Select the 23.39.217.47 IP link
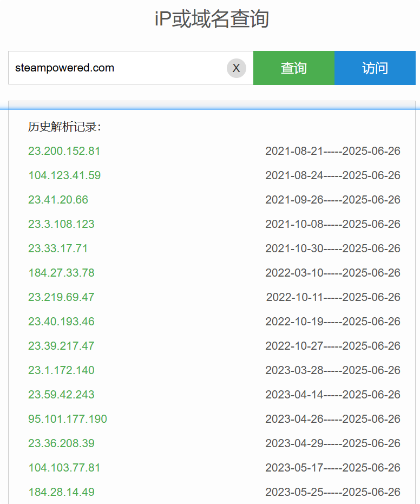Viewport: 420px width, 504px height. pyautogui.click(x=61, y=346)
